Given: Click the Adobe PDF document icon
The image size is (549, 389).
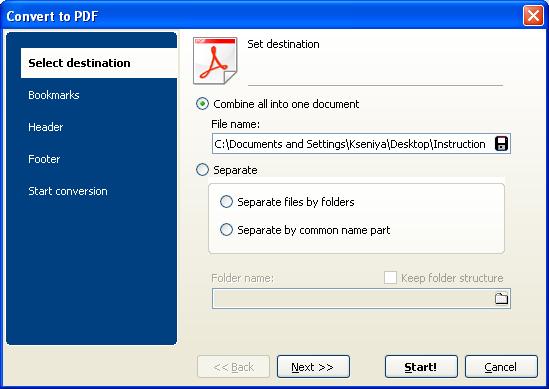Looking at the screenshot, I should coord(215,61).
